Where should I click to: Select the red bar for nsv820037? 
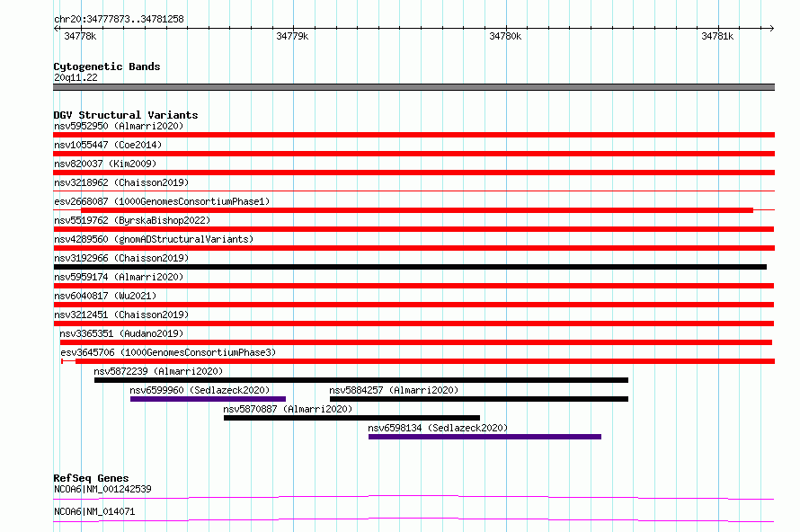413,173
